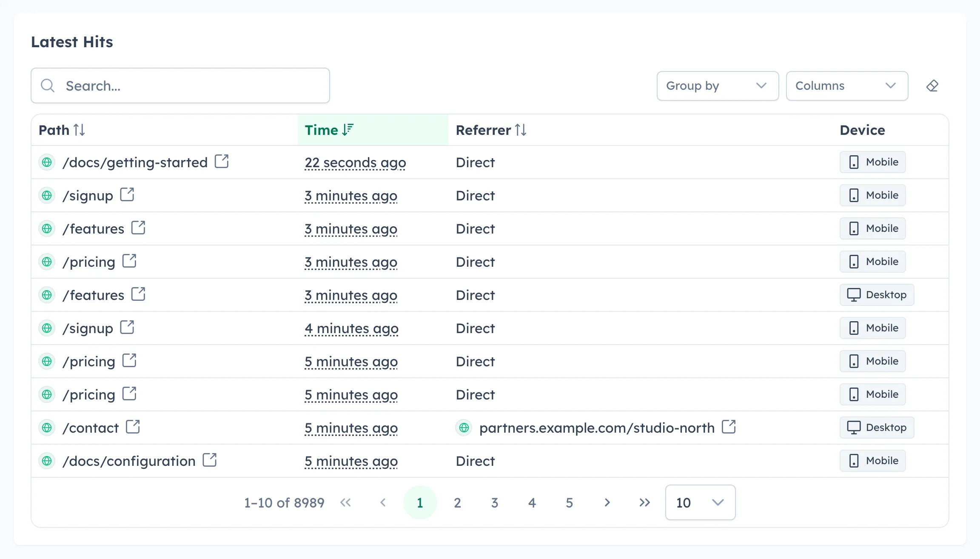Click the 5 minutes ago timestamp in /contact row
Viewport: 980px width, 559px height.
351,428
